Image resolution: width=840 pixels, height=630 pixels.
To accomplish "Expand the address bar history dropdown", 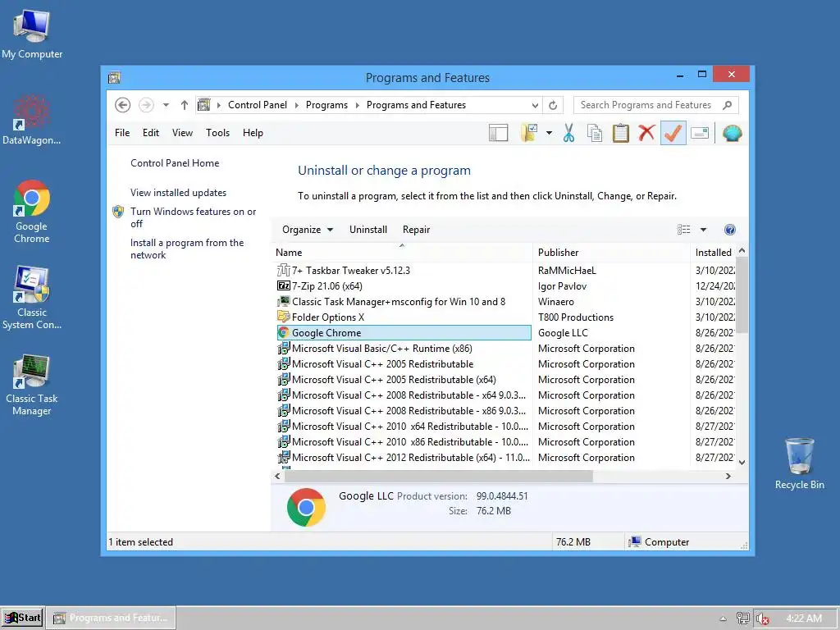I will 535,105.
